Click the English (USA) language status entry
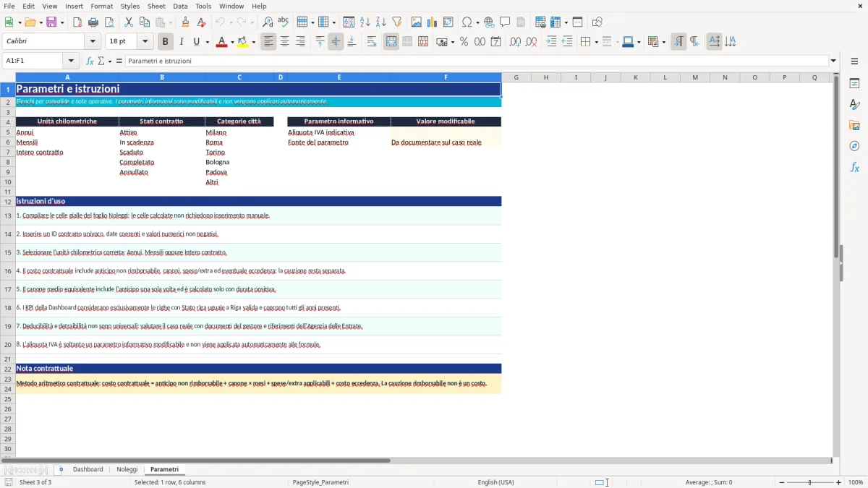The width and height of the screenshot is (868, 488). click(496, 482)
